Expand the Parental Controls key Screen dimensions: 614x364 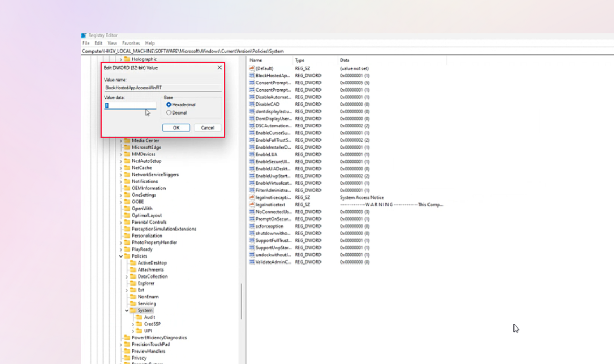pos(120,222)
